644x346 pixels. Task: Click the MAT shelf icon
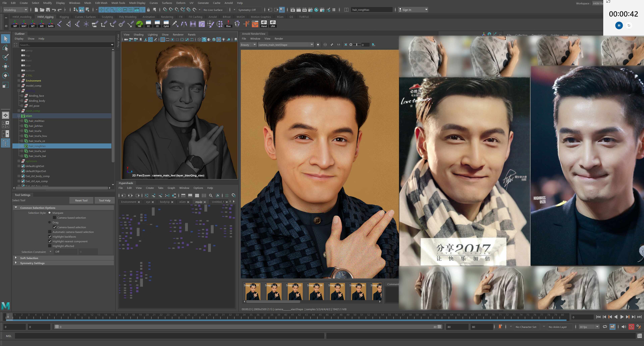pyautogui.click(x=24, y=24)
